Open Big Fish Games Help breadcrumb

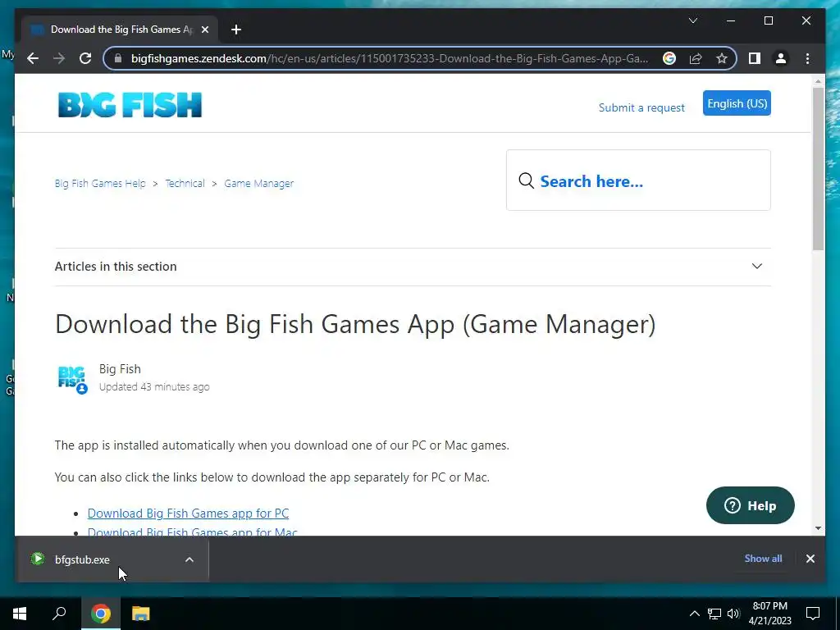click(99, 183)
